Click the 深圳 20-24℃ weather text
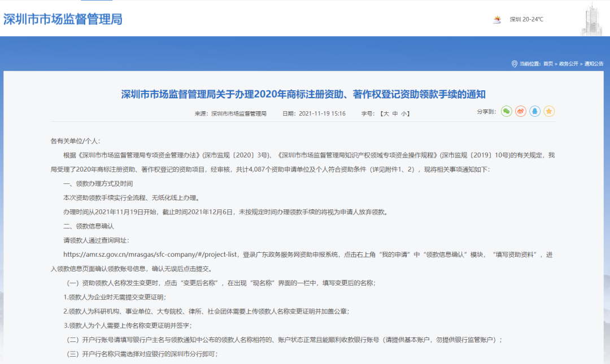This screenshot has height=364, width=610. pos(526,19)
